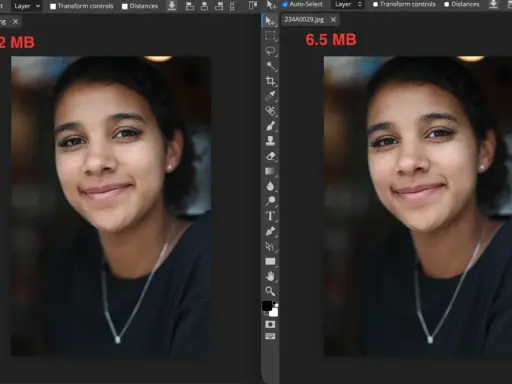Select the Clone Stamp tool
Screen dimensions: 512x384
click(x=270, y=141)
